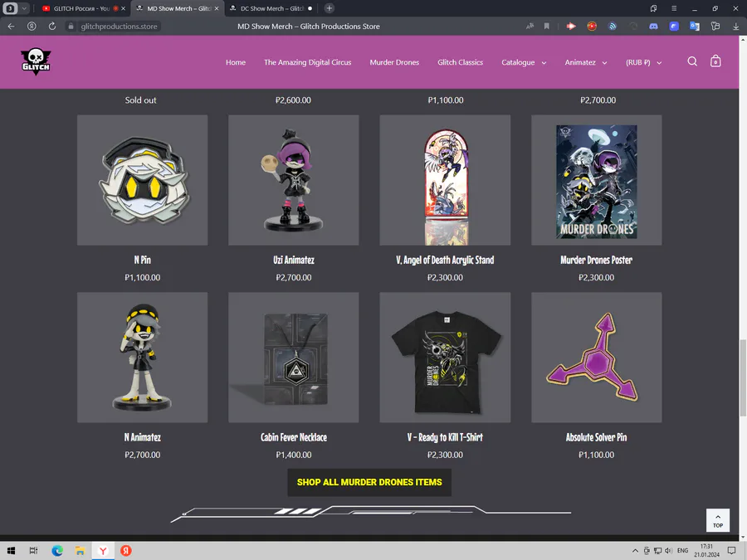Expand the Catalogue dropdown menu

(524, 62)
